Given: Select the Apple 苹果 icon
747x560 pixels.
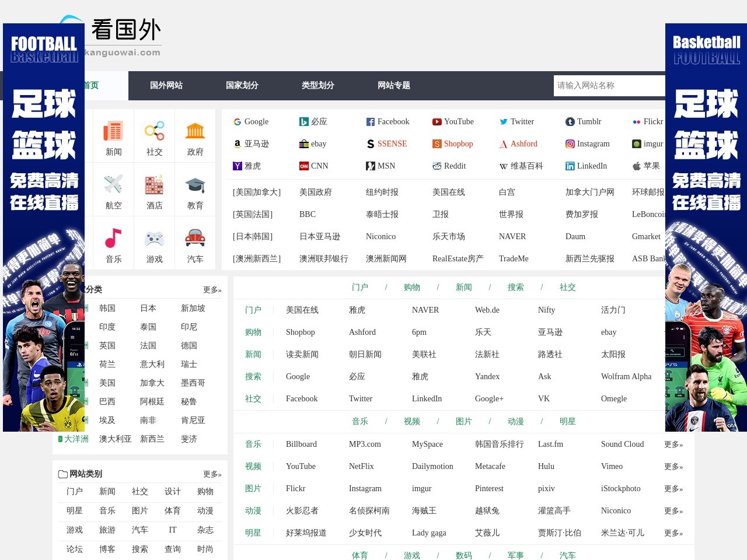Looking at the screenshot, I should tap(636, 166).
